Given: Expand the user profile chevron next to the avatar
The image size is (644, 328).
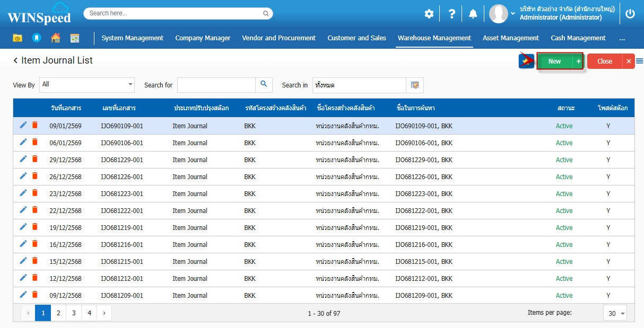Looking at the screenshot, I should [x=513, y=13].
